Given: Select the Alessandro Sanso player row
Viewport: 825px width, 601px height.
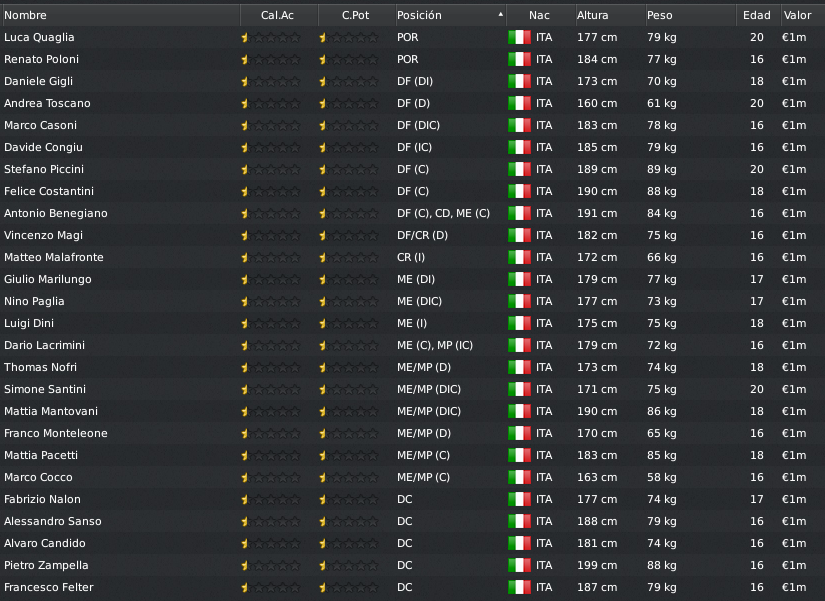Looking at the screenshot, I should (412, 522).
